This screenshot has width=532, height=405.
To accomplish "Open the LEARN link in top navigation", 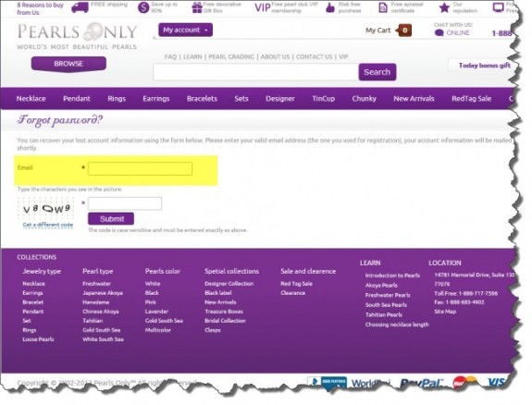I will point(192,56).
